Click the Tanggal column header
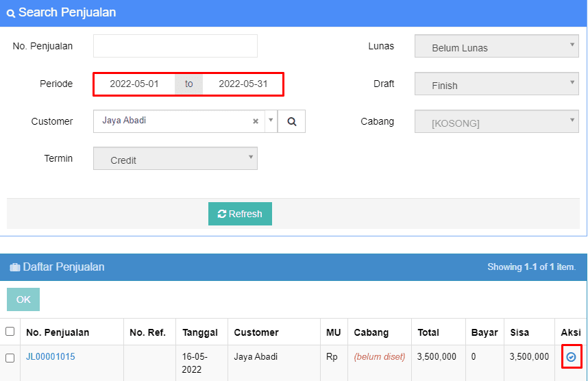 200,332
